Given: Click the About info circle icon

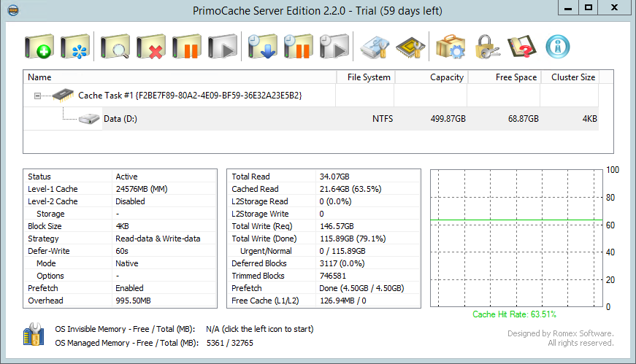Looking at the screenshot, I should (558, 47).
